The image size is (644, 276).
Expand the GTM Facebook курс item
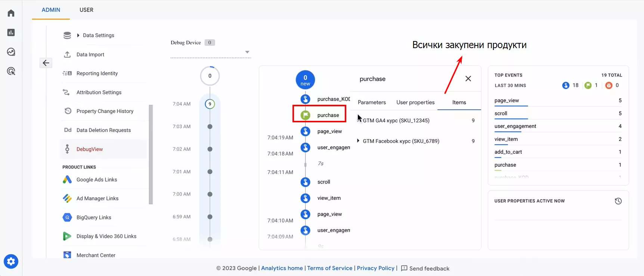coord(358,141)
